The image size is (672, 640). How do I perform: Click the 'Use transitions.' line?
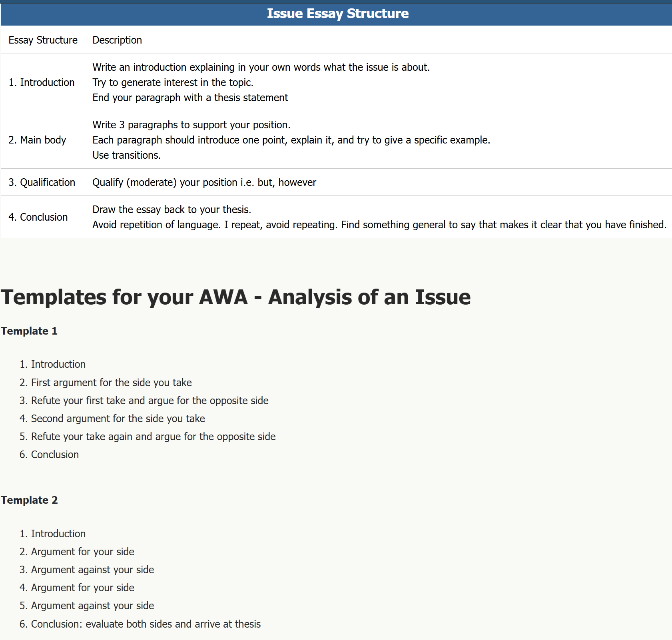tap(127, 155)
